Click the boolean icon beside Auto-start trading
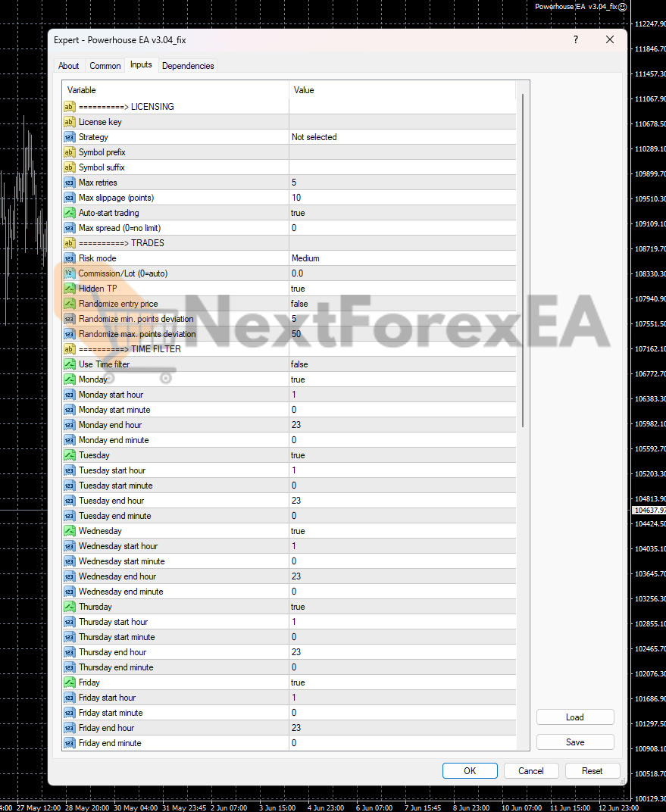666x812 pixels. click(69, 213)
